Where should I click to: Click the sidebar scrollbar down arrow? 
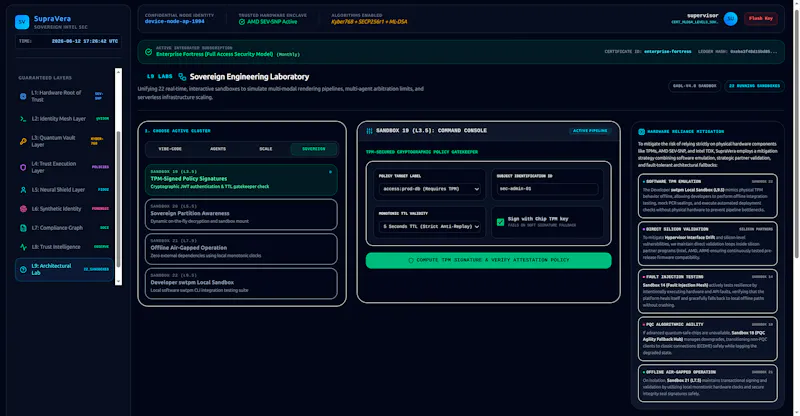coord(118,281)
